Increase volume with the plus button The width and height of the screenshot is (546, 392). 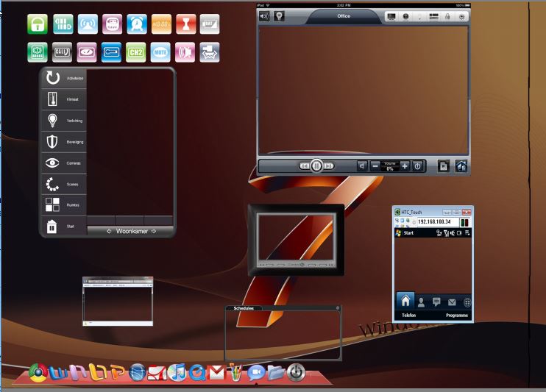[405, 166]
